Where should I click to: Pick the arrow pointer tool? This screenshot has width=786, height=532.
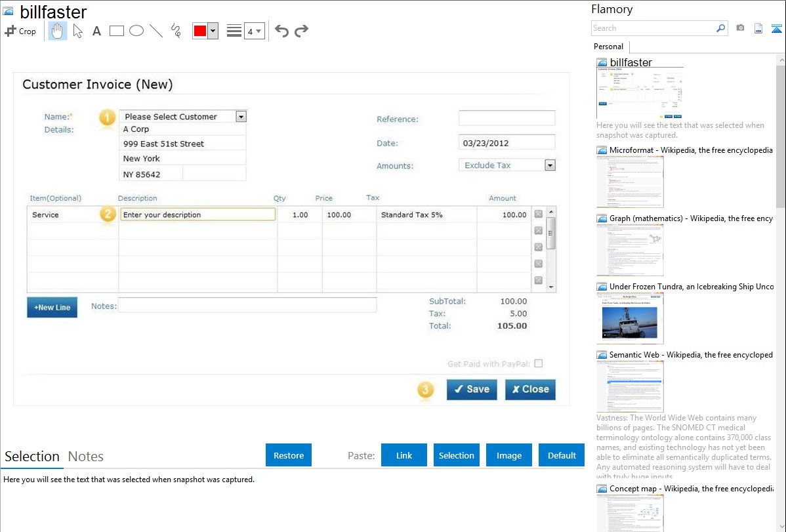(78, 31)
